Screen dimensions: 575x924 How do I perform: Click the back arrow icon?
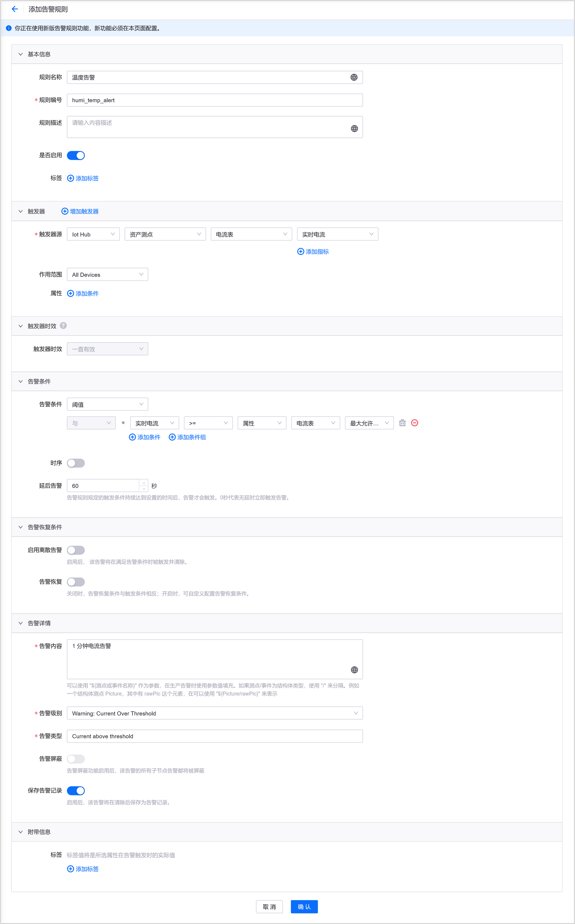(x=14, y=9)
